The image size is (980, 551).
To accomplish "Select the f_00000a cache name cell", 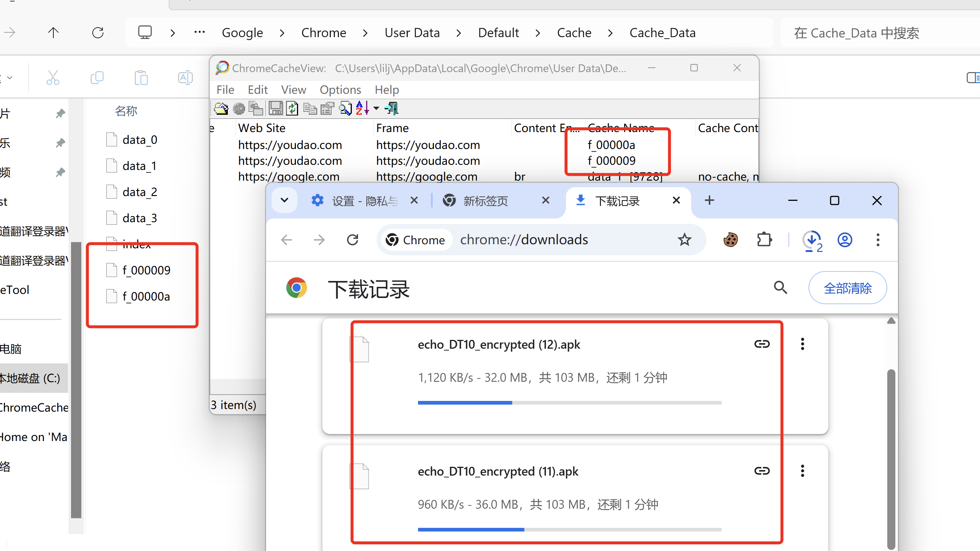I will pyautogui.click(x=611, y=145).
